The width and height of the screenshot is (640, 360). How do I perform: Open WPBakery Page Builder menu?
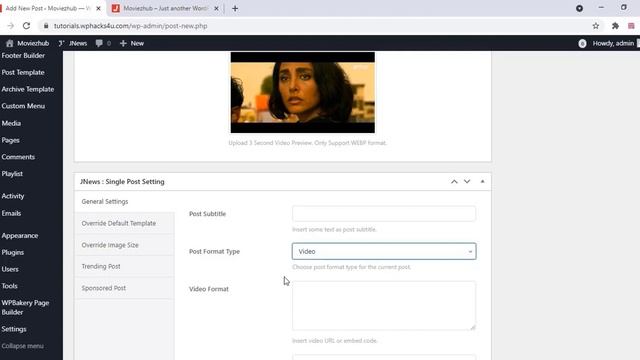[x=25, y=307]
